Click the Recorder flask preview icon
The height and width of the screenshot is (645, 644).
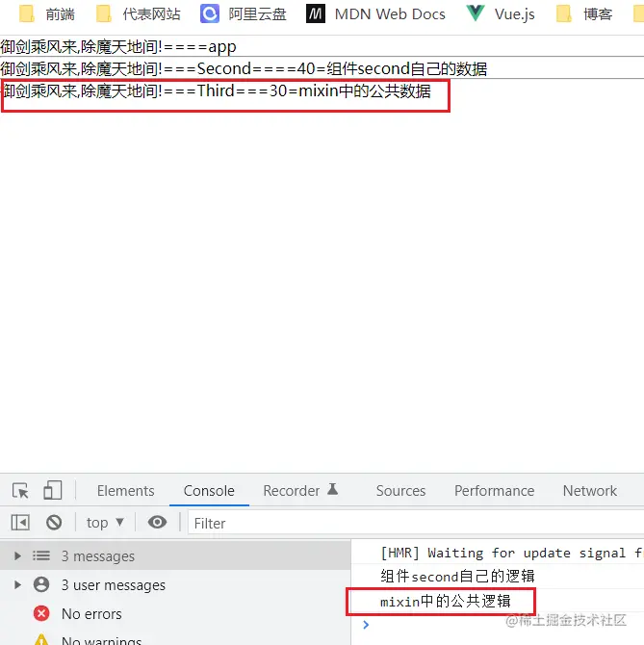click(x=333, y=489)
